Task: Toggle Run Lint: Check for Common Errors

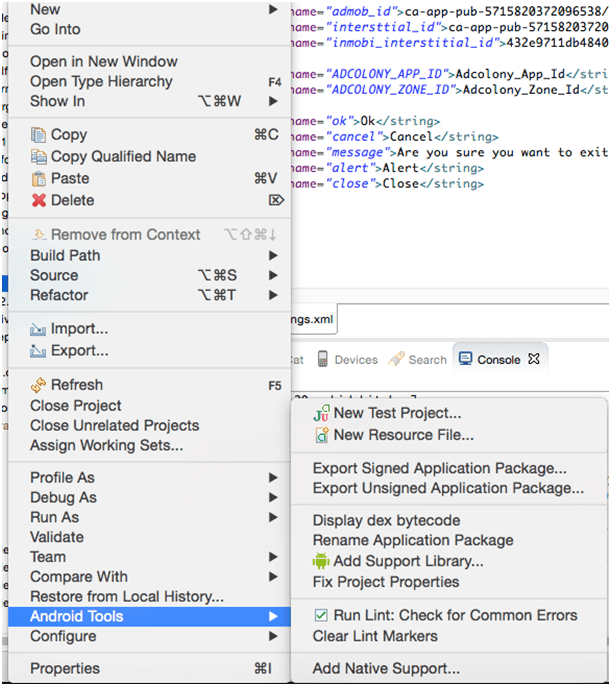Action: click(x=321, y=616)
